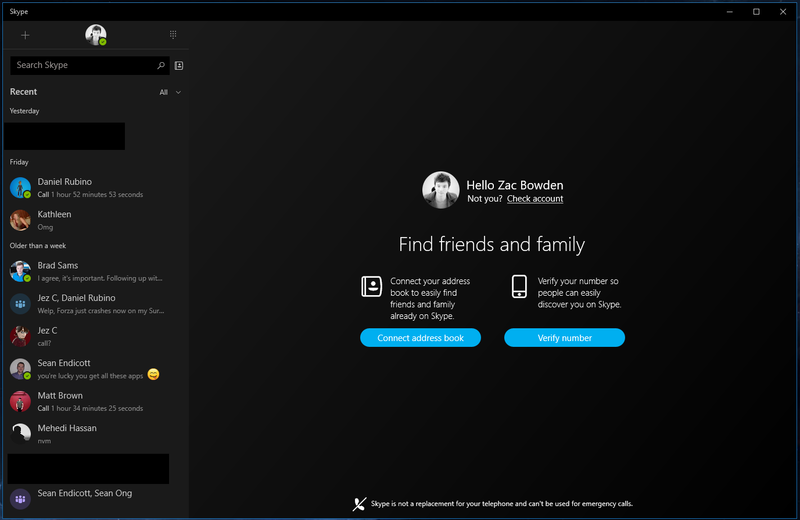The image size is (800, 520).
Task: Click Brad Sams' avatar
Action: [x=20, y=271]
